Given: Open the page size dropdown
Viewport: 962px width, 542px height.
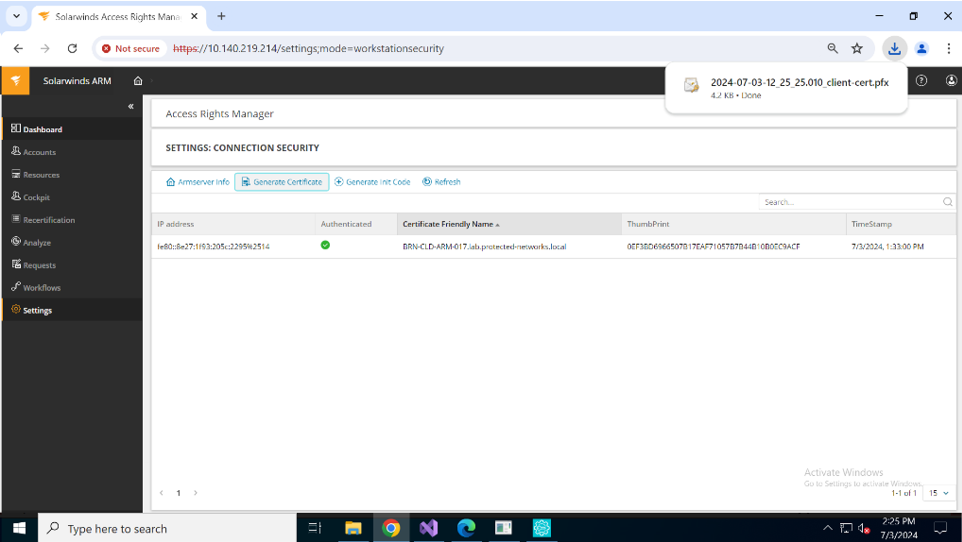Looking at the screenshot, I should click(x=938, y=493).
